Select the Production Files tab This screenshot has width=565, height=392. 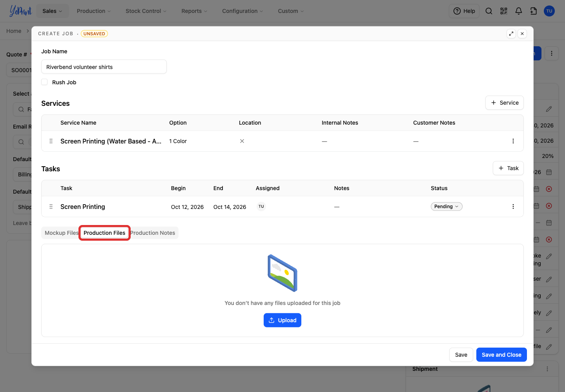pyautogui.click(x=104, y=233)
